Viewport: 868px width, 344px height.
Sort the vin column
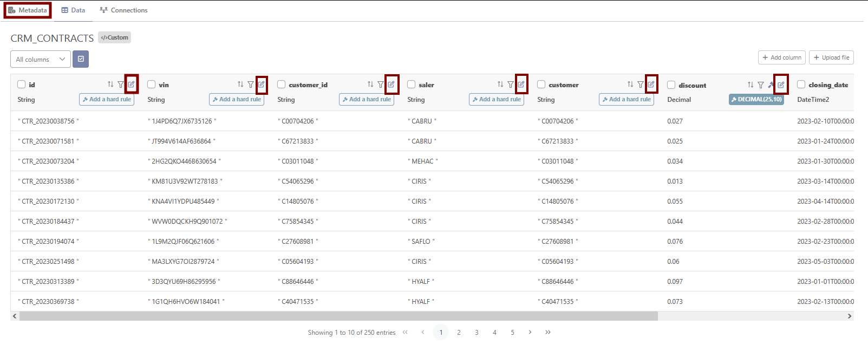(x=240, y=85)
